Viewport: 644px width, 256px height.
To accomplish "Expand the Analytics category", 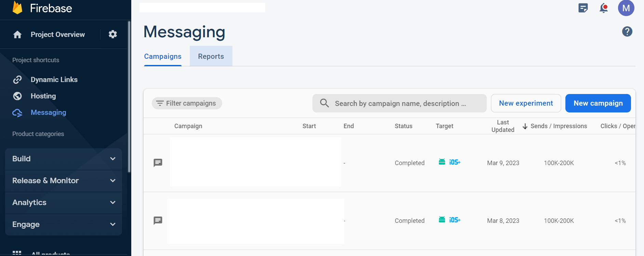I will pyautogui.click(x=64, y=203).
